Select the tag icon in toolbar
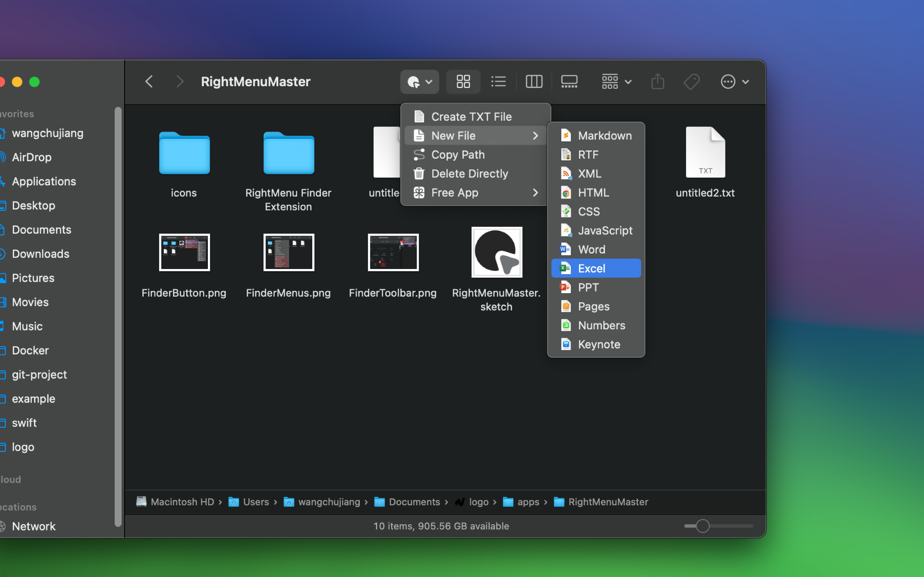 692,81
